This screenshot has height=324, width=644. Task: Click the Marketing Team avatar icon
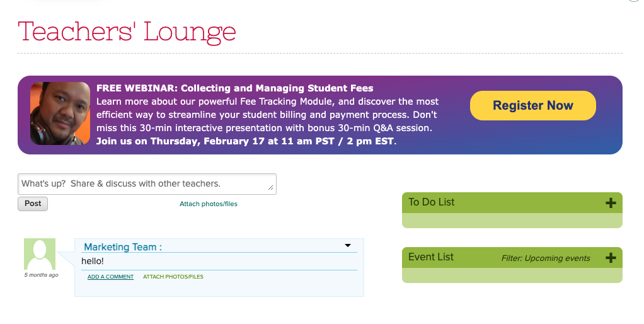click(x=40, y=254)
